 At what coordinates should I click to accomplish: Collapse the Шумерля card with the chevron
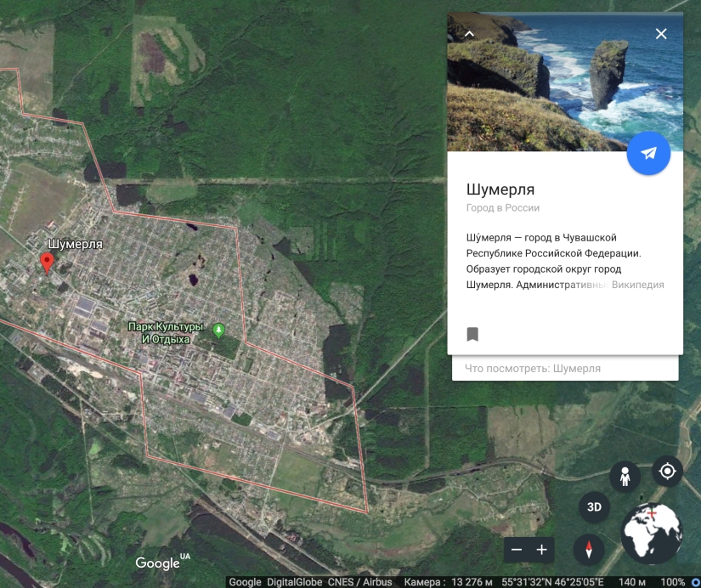468,34
